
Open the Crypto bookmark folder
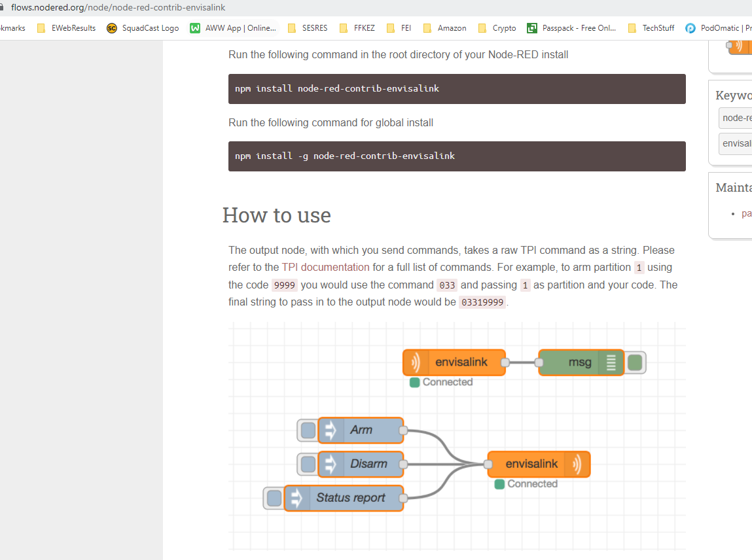[x=497, y=28]
